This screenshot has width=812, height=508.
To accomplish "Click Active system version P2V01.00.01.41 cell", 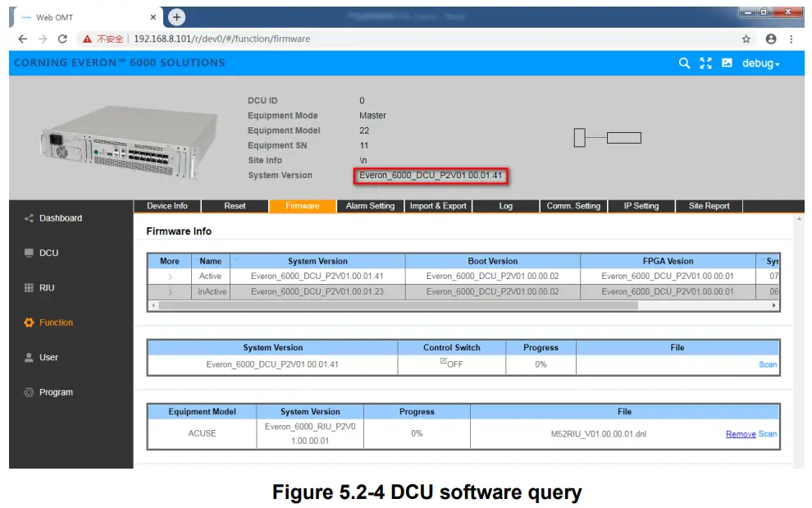I will pos(317,277).
